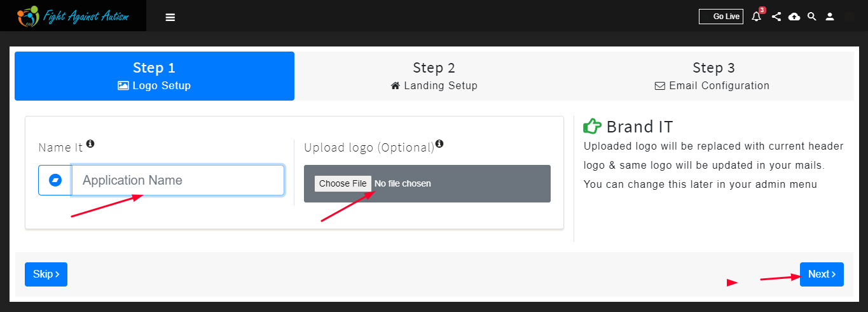Open the search magnifier icon
This screenshot has width=868, height=312.
point(811,17)
